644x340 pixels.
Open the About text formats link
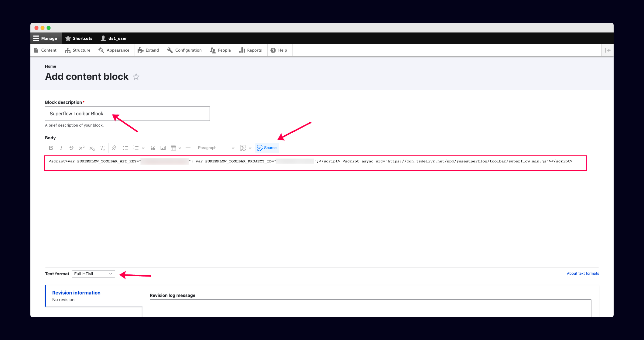tap(583, 274)
